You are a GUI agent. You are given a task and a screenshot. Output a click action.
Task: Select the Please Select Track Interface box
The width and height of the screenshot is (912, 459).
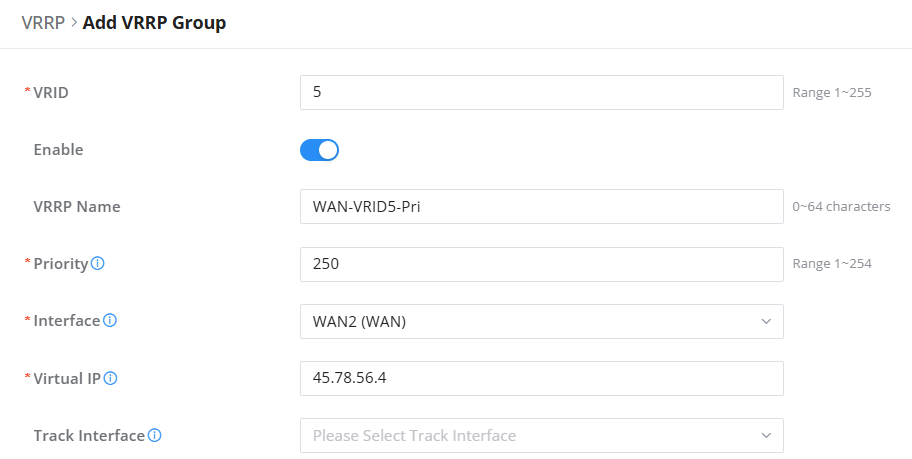click(x=542, y=435)
